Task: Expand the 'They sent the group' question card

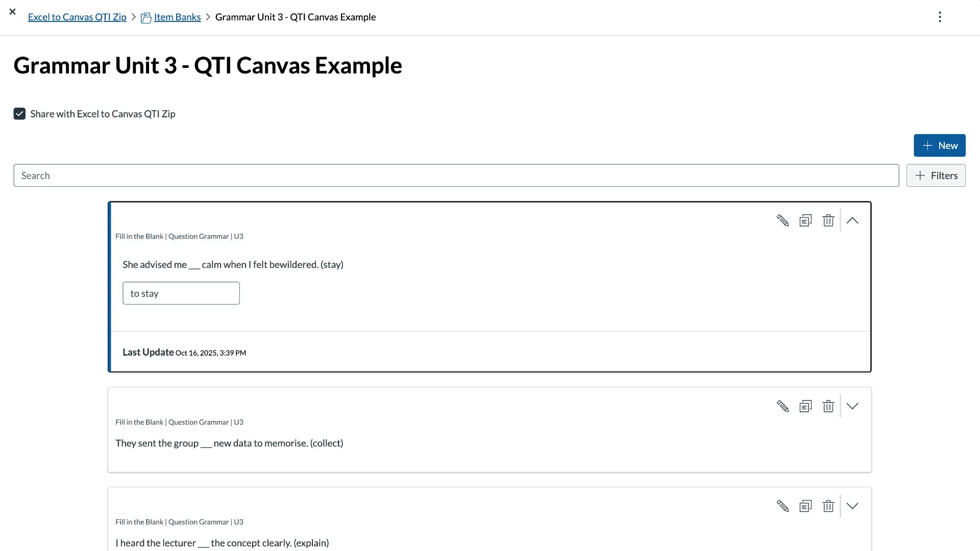Action: point(852,406)
